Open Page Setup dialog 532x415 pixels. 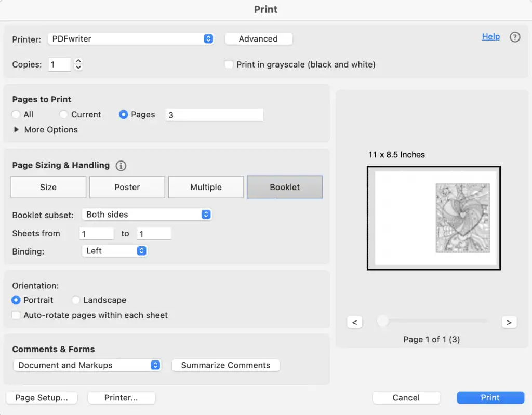point(42,398)
